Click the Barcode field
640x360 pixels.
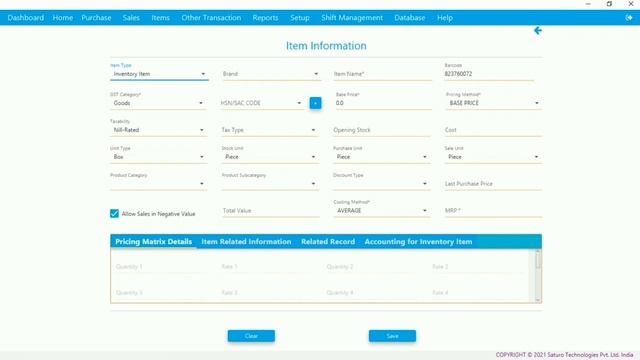coord(489,74)
